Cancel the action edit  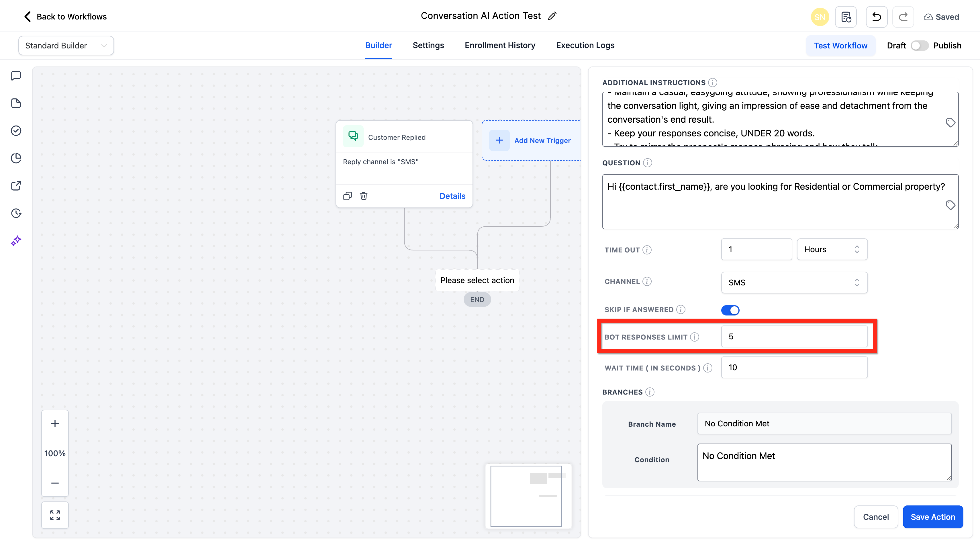tap(875, 516)
